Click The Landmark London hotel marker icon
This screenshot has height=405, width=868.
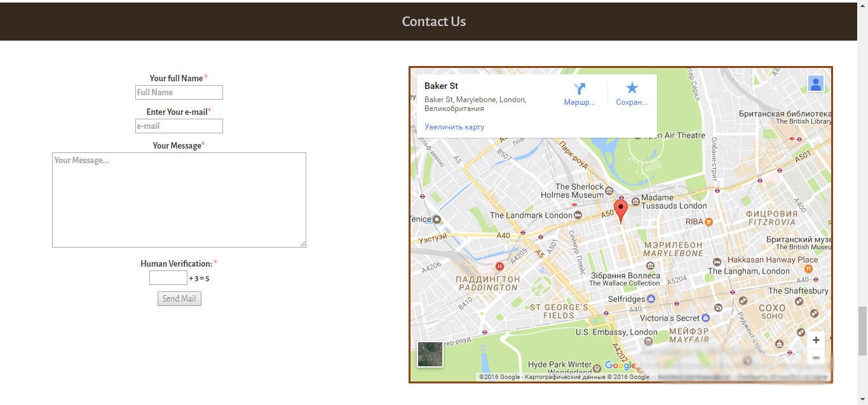click(x=578, y=215)
